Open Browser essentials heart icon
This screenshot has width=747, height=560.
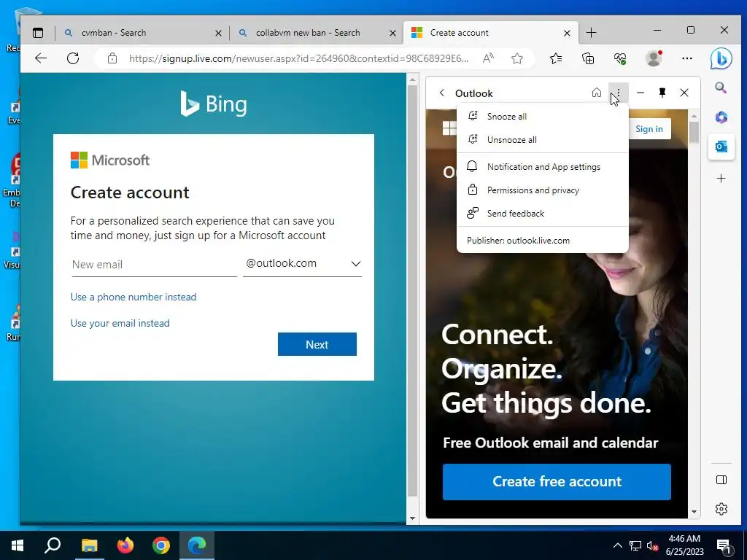point(620,58)
